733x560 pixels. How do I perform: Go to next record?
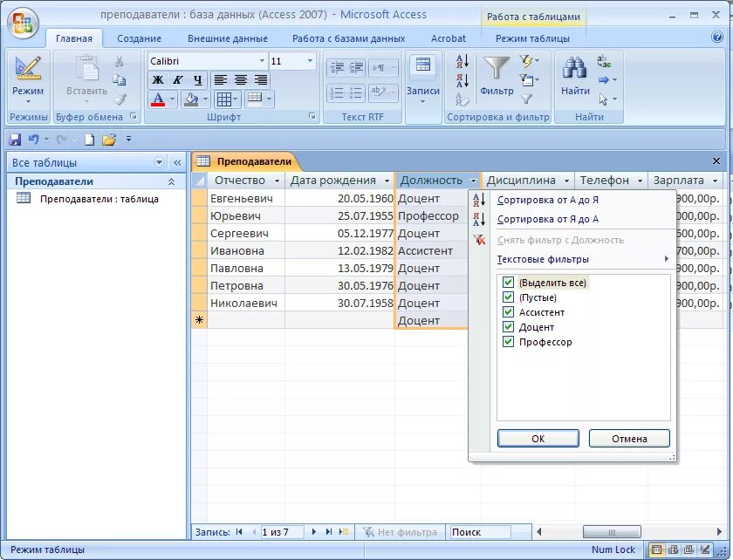pos(313,532)
